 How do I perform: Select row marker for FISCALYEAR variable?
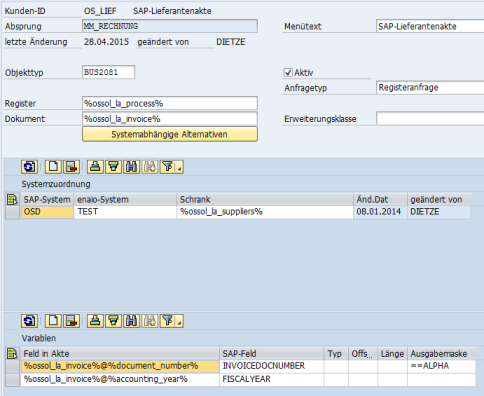pos(12,379)
